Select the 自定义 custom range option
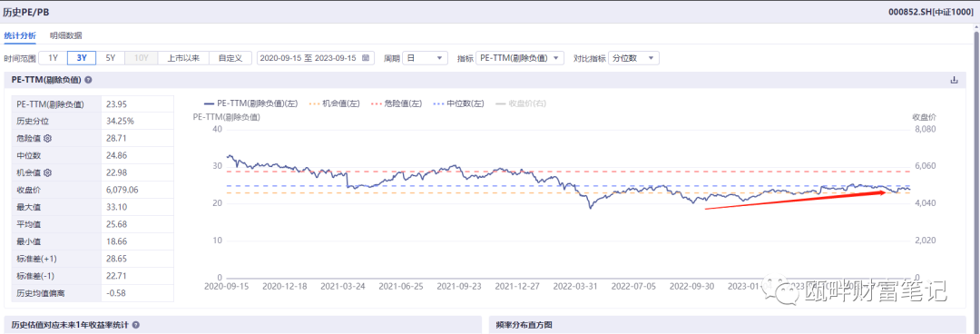This screenshot has width=980, height=334. pyautogui.click(x=230, y=58)
